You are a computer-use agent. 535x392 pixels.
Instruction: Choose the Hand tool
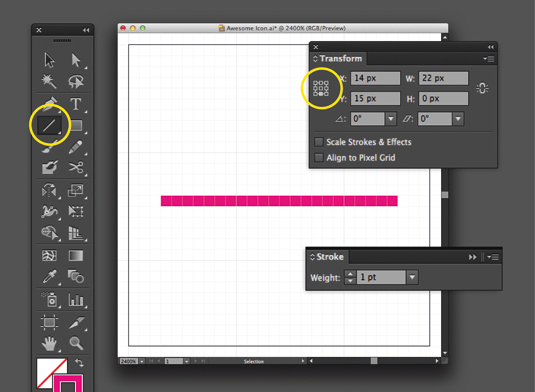[x=49, y=343]
